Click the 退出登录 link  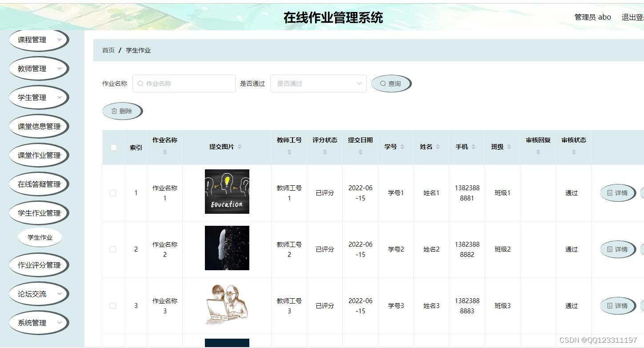point(632,17)
